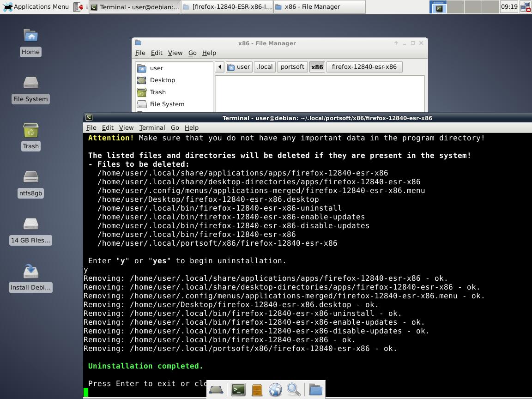
Task: Select the File System desktop icon
Action: [30, 90]
